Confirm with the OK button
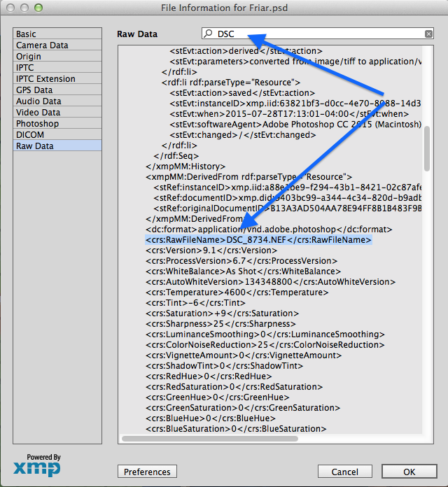 tap(409, 472)
